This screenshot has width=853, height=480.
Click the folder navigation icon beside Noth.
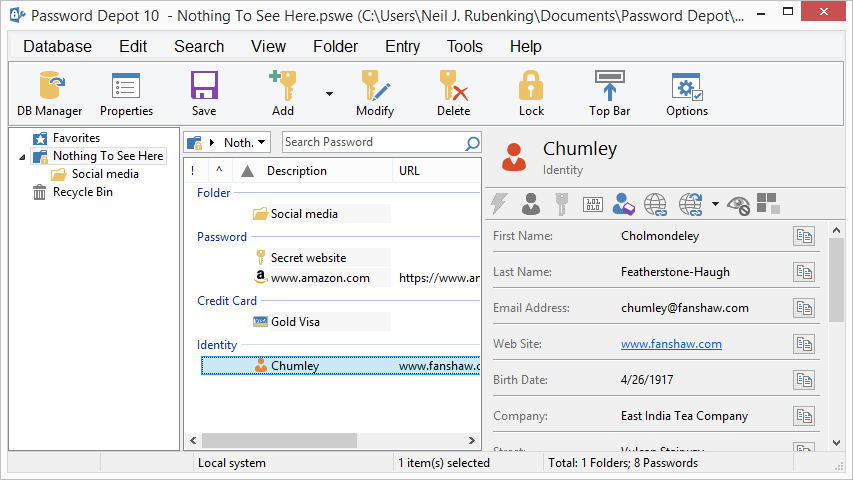click(x=194, y=143)
